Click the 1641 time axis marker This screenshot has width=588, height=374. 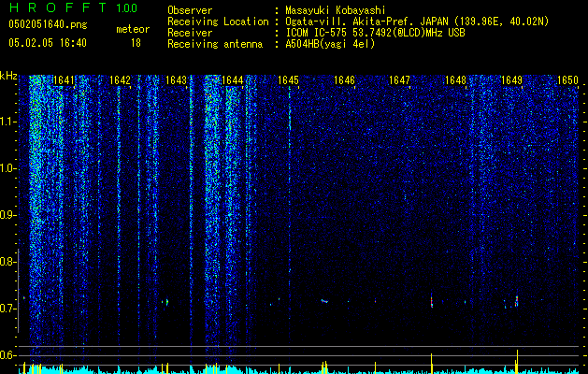(x=65, y=80)
